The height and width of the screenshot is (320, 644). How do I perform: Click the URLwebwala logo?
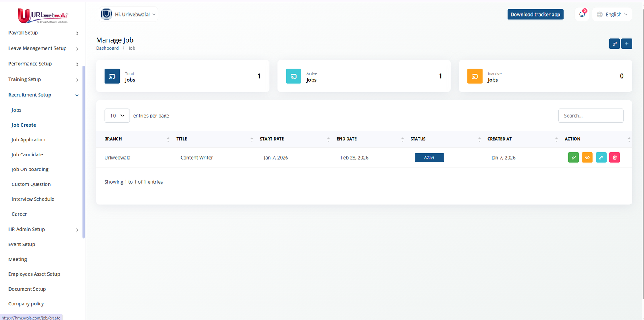[43, 16]
